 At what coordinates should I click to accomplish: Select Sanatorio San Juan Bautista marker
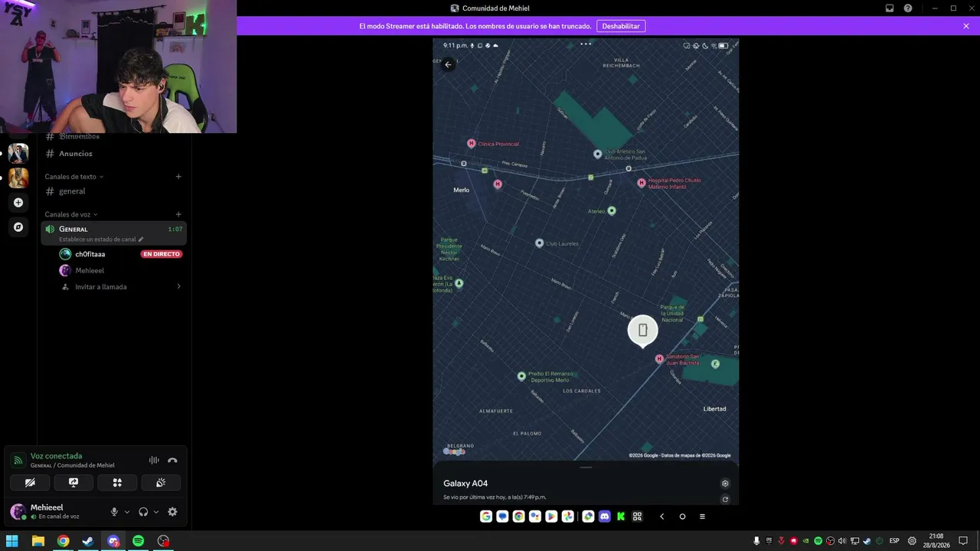pos(659,358)
